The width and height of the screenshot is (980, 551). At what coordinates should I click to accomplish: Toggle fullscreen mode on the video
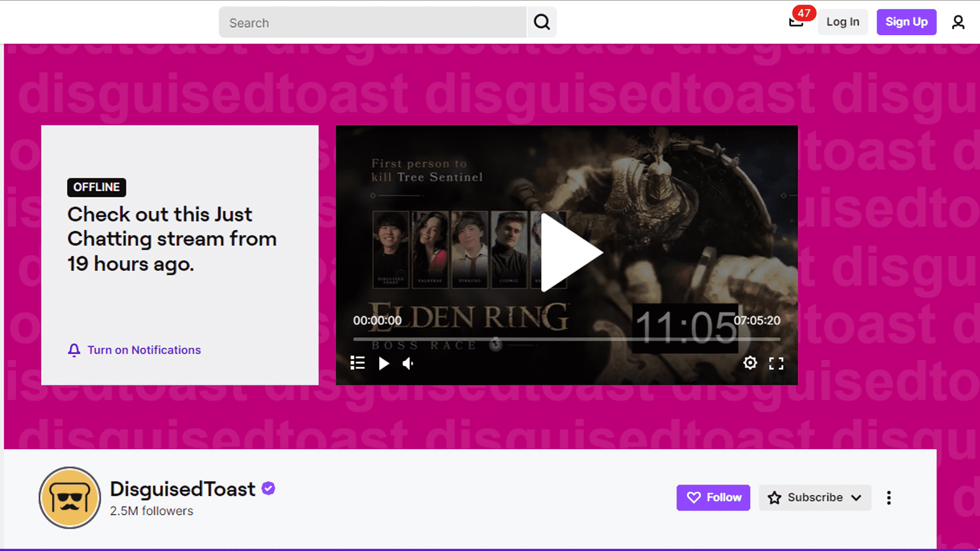pyautogui.click(x=776, y=363)
